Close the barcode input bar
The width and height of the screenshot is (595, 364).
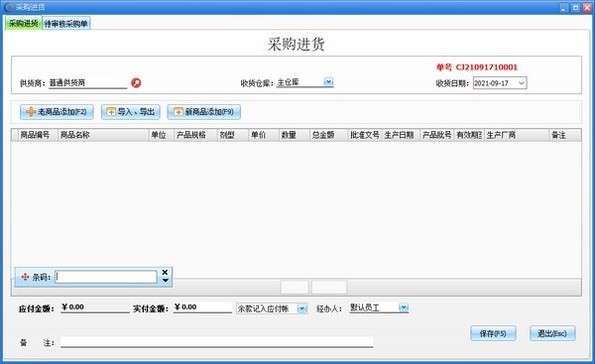pyautogui.click(x=165, y=272)
